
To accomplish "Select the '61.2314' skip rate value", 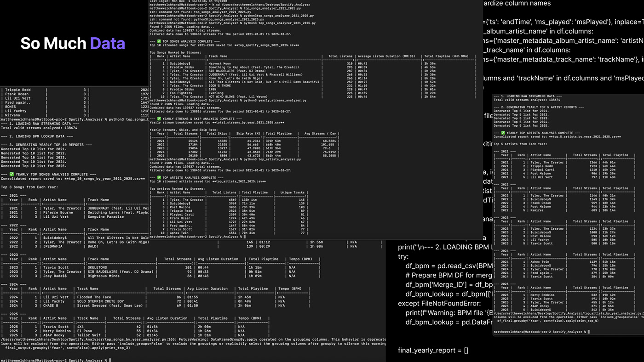I will click(x=253, y=141).
